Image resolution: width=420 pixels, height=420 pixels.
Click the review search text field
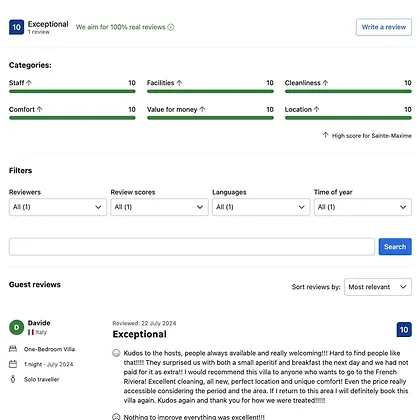pos(192,247)
